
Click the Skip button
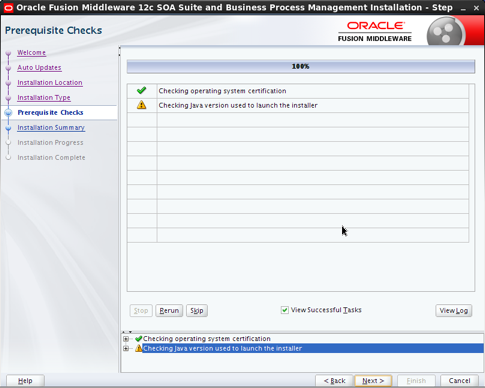tap(197, 310)
